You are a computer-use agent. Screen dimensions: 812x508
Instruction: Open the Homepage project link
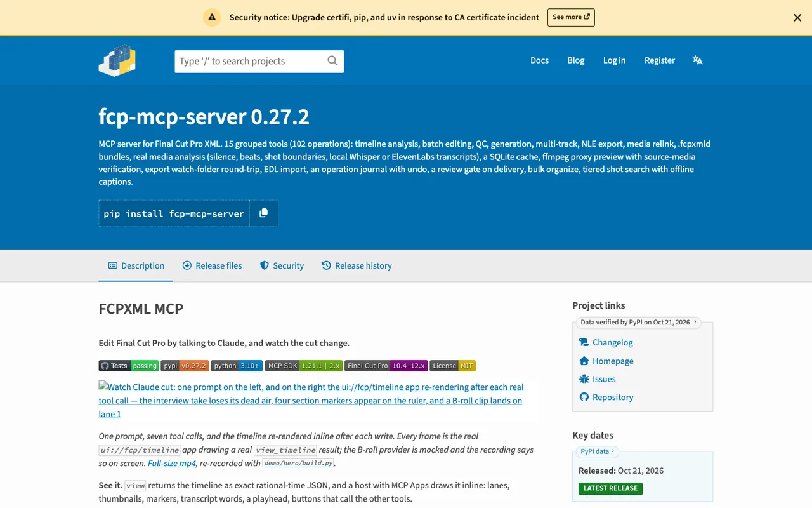click(x=613, y=361)
